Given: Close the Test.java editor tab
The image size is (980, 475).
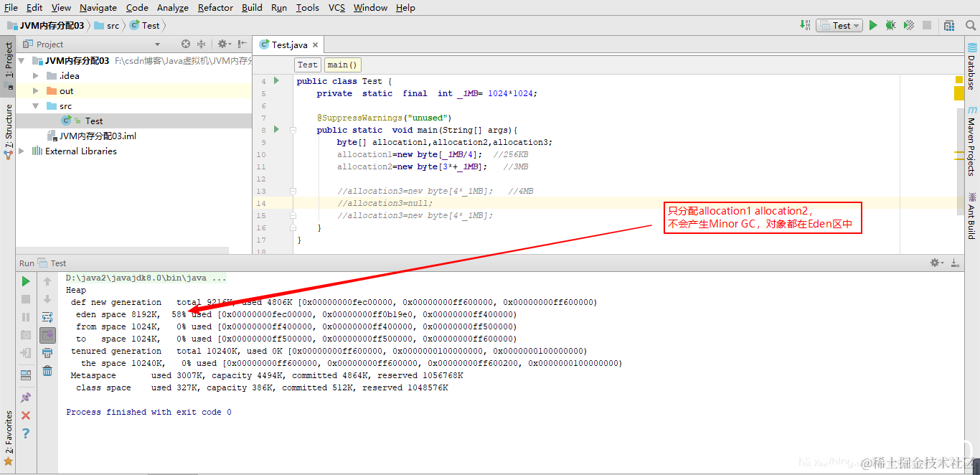Looking at the screenshot, I should (315, 45).
